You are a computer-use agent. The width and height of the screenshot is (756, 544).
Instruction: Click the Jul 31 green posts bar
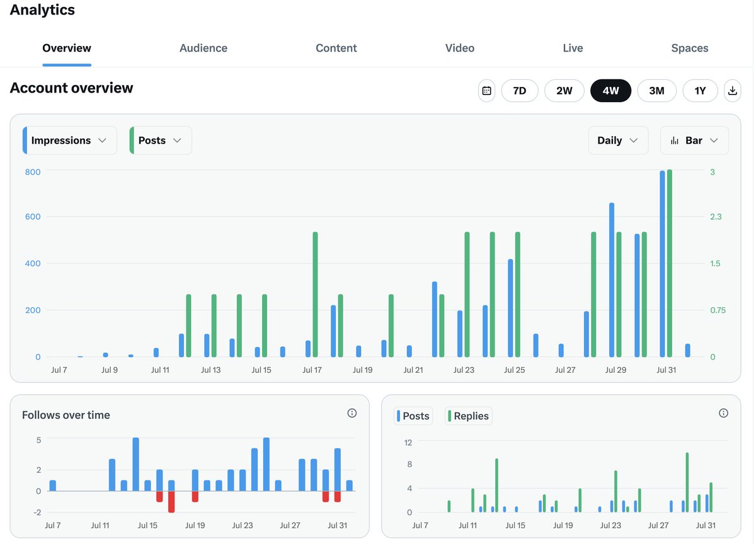click(x=670, y=263)
